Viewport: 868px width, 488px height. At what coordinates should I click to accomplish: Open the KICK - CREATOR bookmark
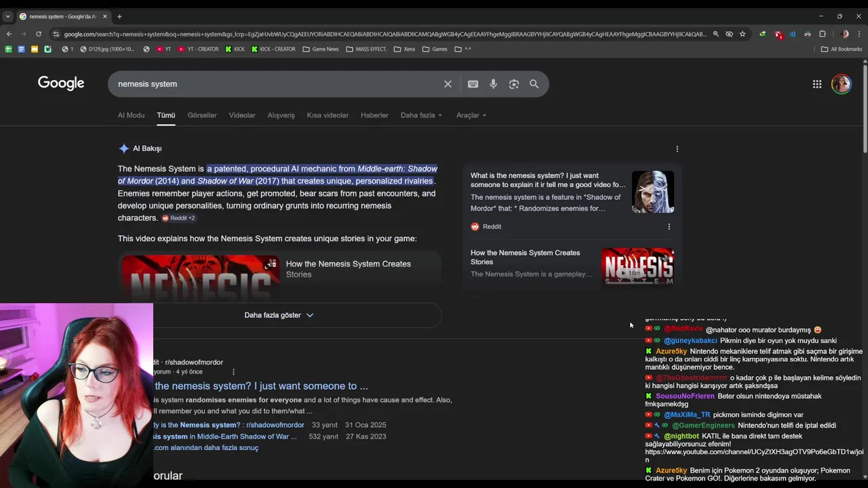pyautogui.click(x=273, y=49)
